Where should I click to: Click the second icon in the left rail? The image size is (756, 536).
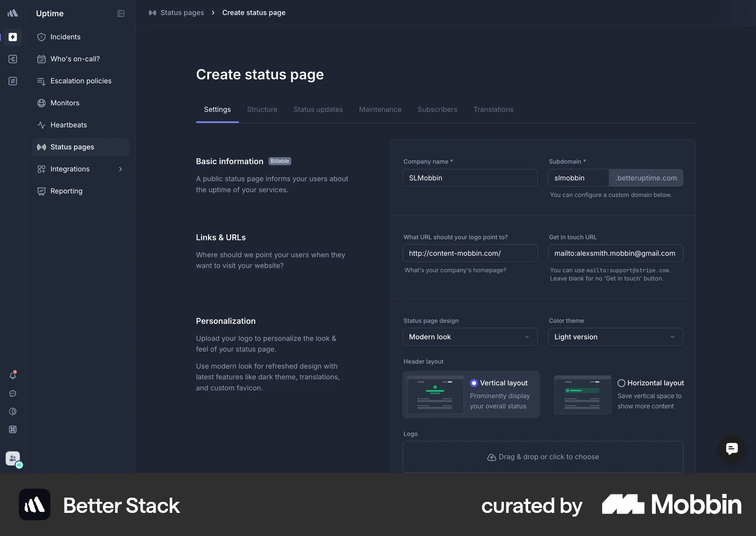pyautogui.click(x=13, y=59)
